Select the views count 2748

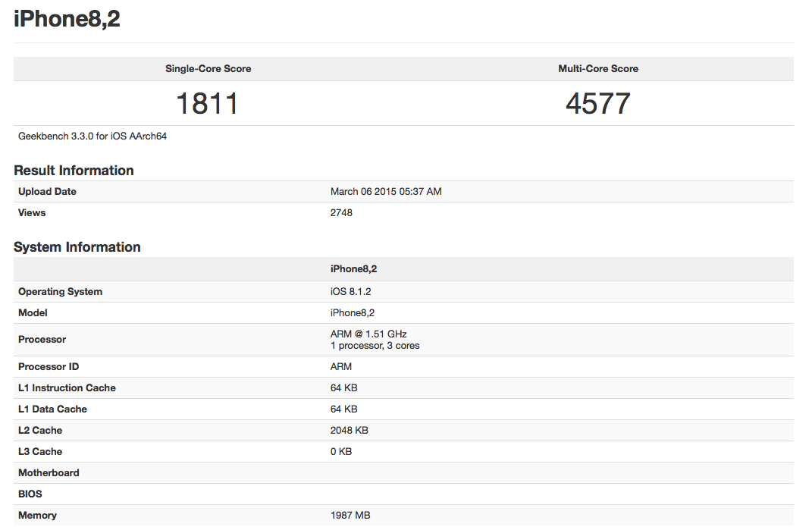pos(341,213)
